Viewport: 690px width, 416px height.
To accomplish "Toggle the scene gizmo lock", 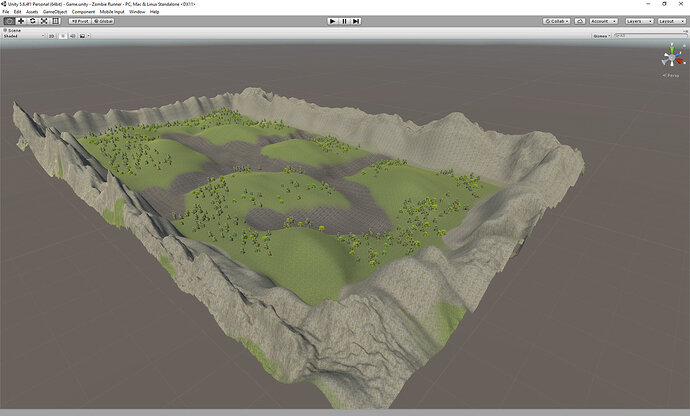I will 684,46.
